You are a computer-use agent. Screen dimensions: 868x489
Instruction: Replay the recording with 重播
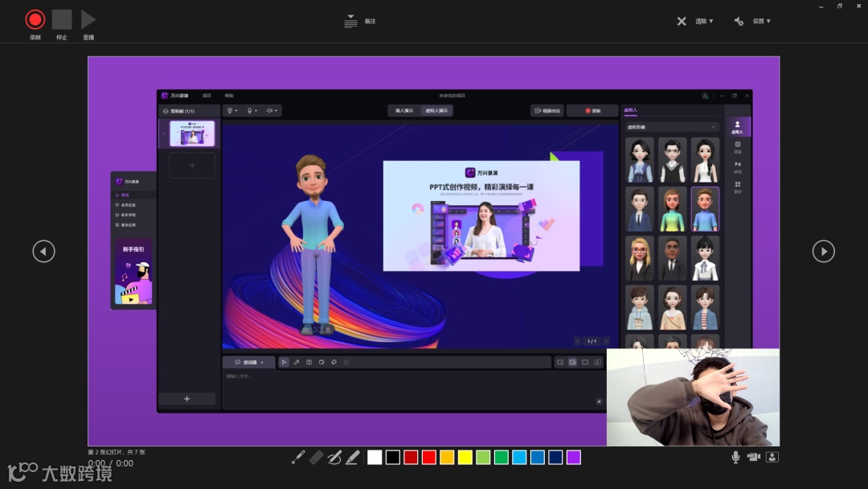[x=88, y=20]
